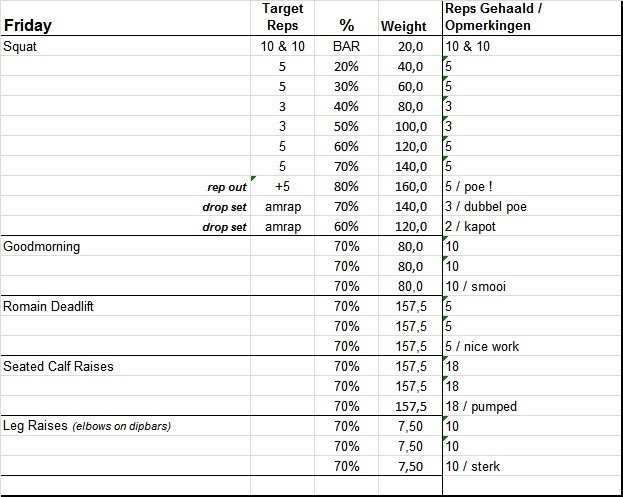Select the Friday header cell

[28, 26]
